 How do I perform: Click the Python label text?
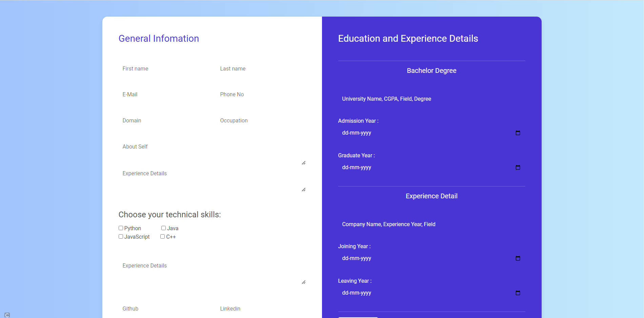[x=133, y=228]
